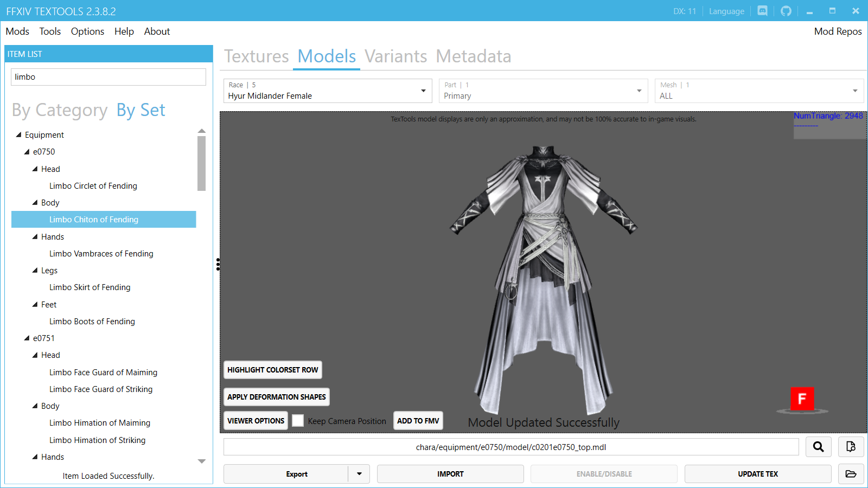Click Highlight Colorset Row button
The image size is (868, 488).
273,370
